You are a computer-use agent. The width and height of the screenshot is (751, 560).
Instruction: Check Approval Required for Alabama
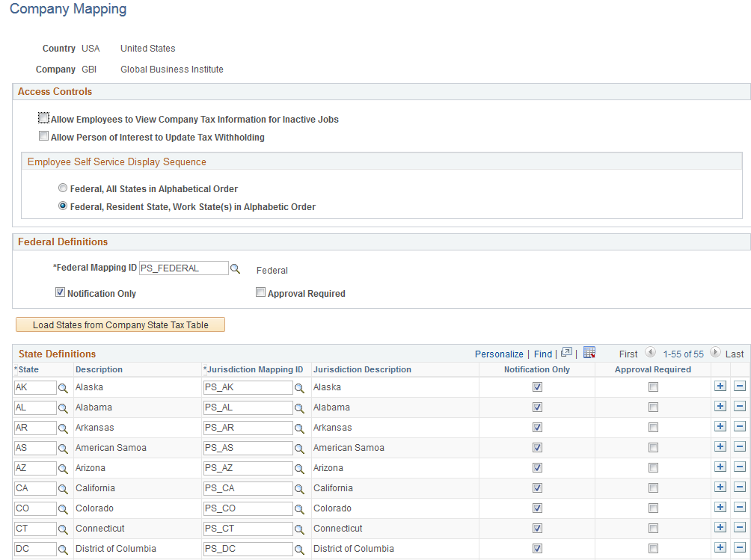click(x=653, y=407)
